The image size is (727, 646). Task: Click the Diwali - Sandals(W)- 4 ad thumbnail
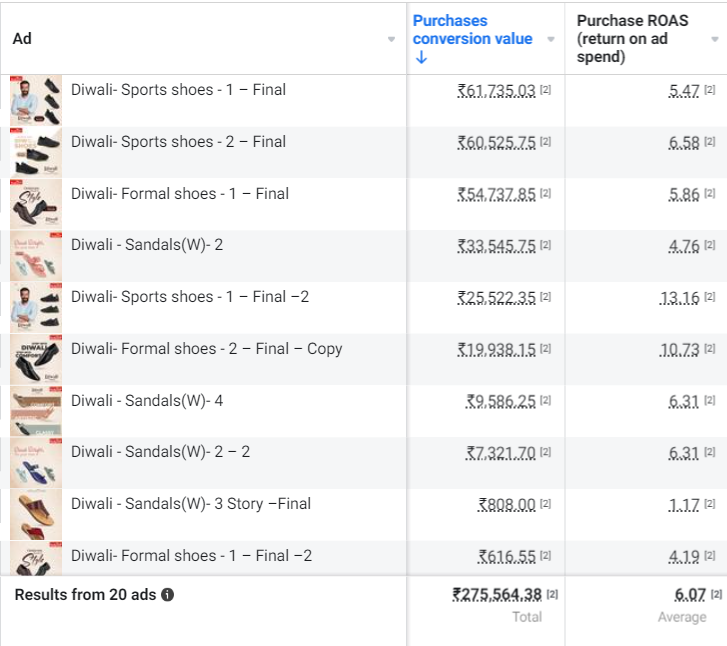(36, 411)
